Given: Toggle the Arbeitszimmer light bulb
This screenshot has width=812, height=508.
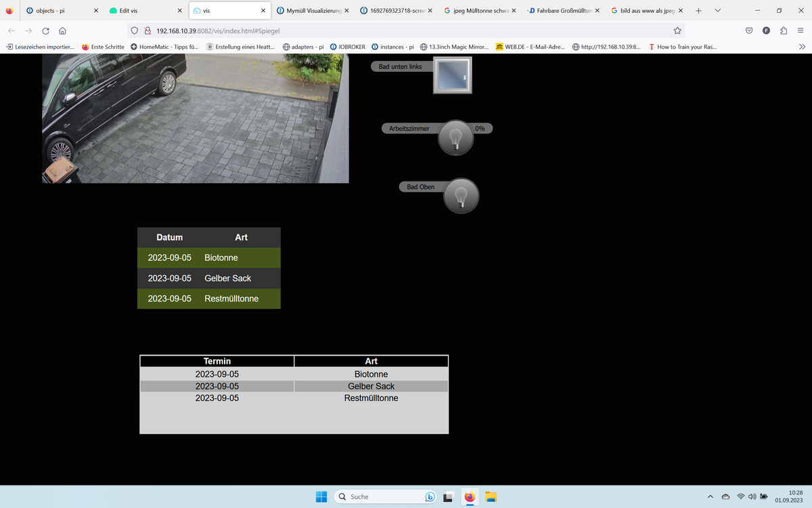Looking at the screenshot, I should point(456,137).
